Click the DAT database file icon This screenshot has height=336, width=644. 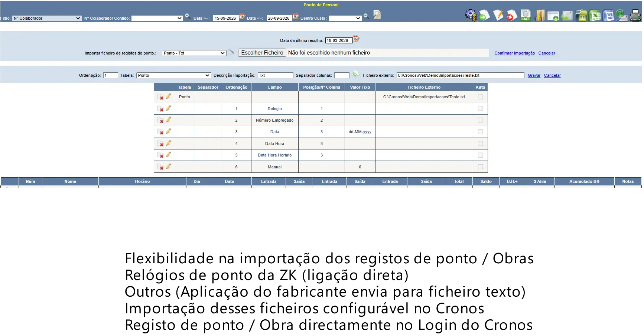526,15
